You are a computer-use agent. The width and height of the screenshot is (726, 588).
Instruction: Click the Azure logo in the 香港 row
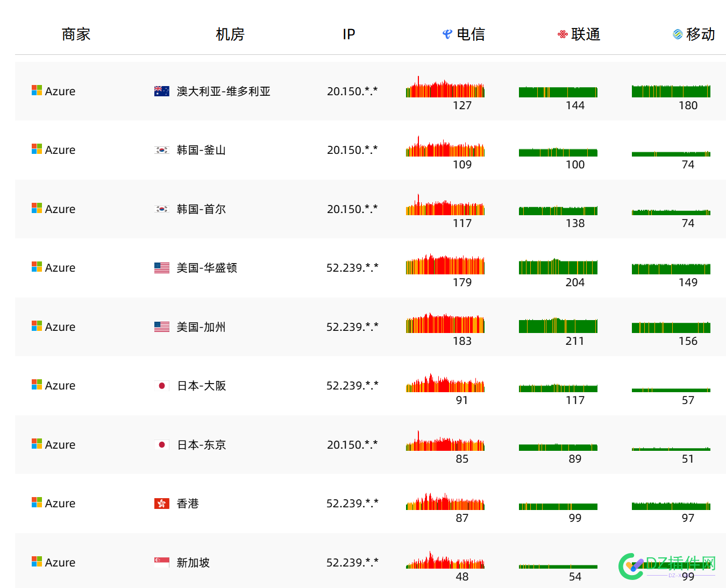tap(37, 502)
